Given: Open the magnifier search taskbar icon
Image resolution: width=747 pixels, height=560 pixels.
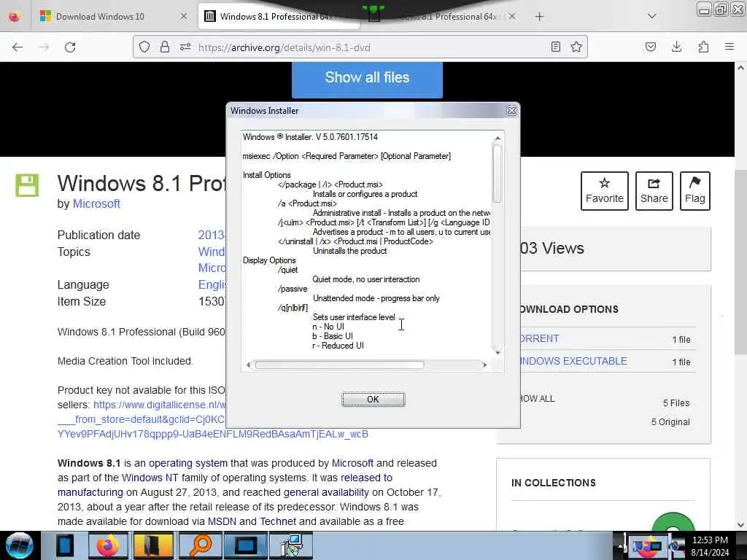Looking at the screenshot, I should [200, 545].
